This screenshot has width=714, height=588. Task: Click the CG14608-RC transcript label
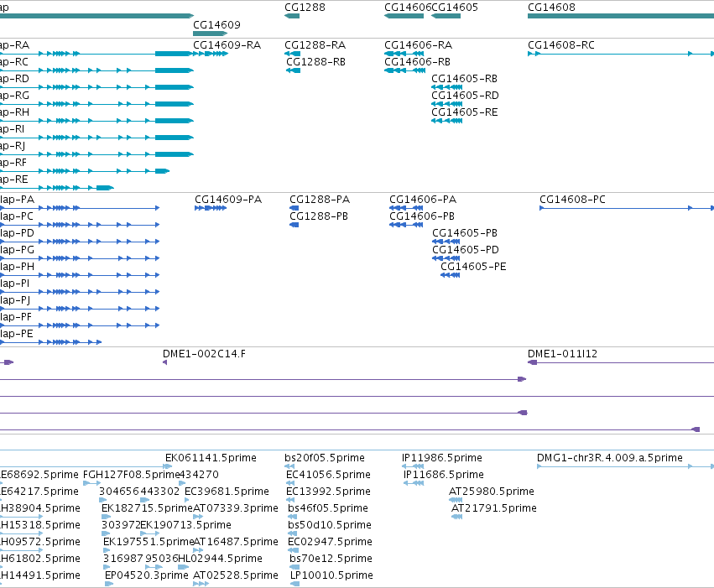tap(561, 45)
